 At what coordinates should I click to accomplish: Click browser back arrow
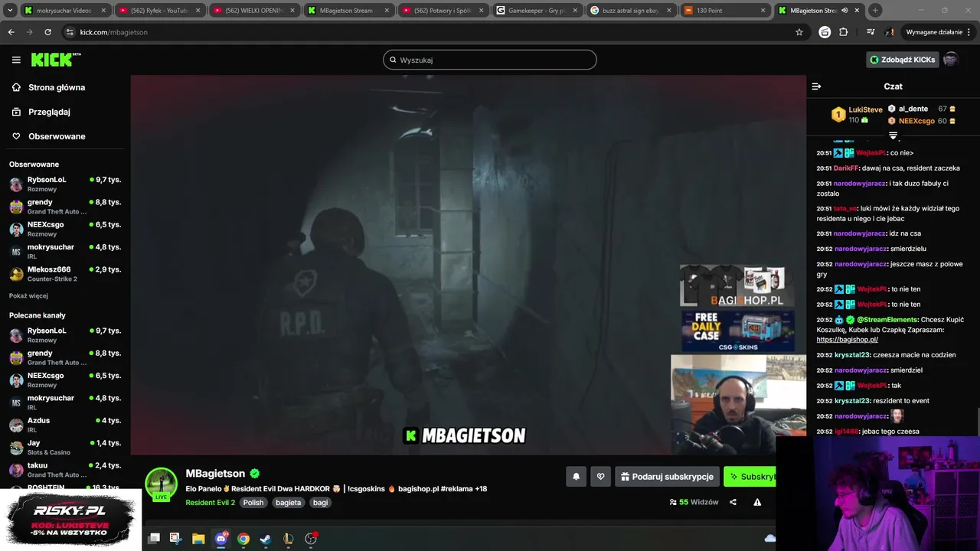[11, 32]
